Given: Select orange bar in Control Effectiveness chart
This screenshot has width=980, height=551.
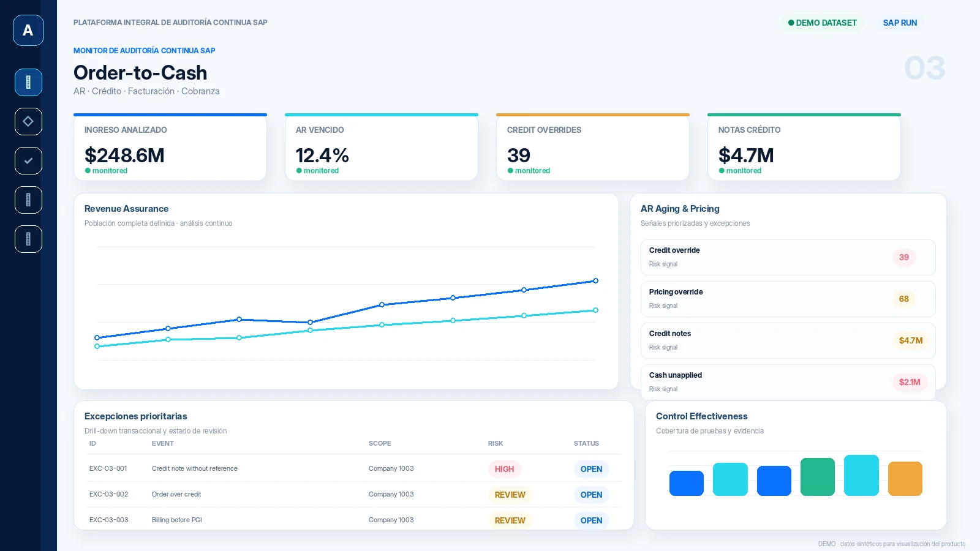Looking at the screenshot, I should 905,479.
